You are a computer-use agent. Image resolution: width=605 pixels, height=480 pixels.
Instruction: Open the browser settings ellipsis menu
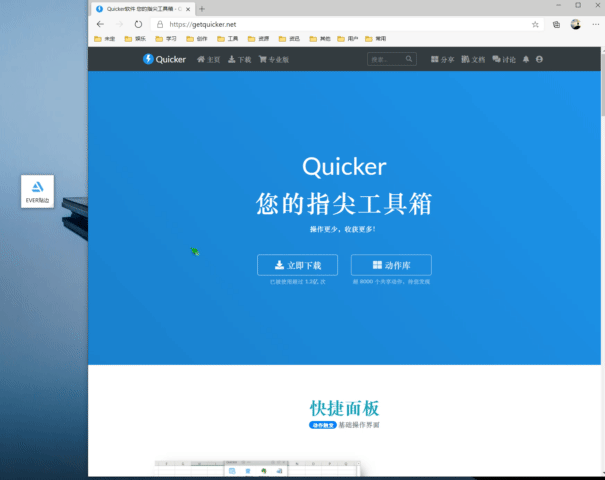tap(596, 24)
